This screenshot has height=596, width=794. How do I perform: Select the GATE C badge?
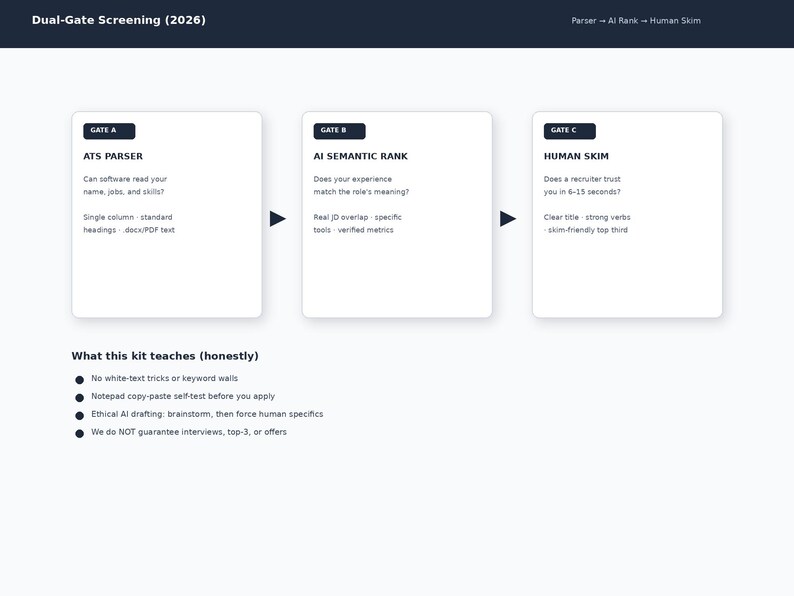click(570, 131)
